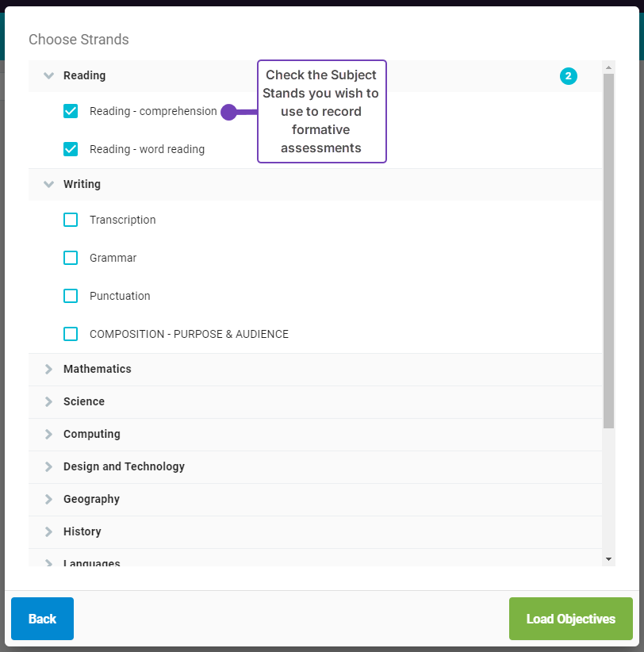Click the Back button
The image size is (644, 652).
pos(42,619)
